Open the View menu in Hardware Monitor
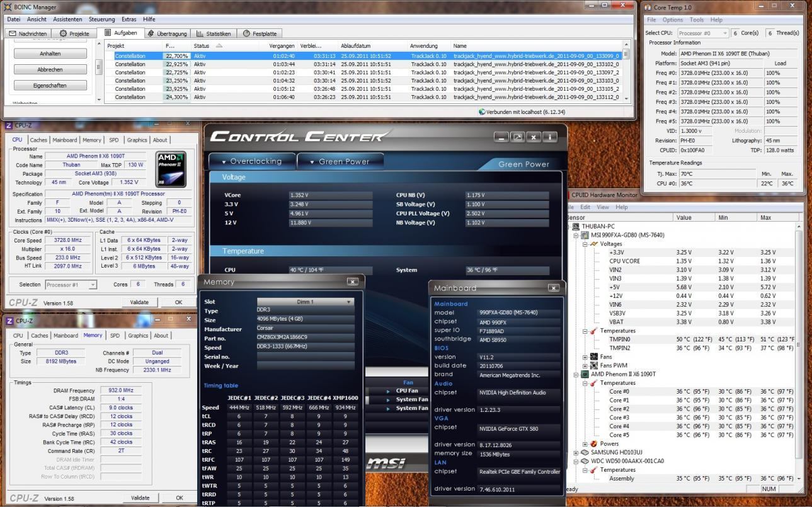 click(x=603, y=207)
